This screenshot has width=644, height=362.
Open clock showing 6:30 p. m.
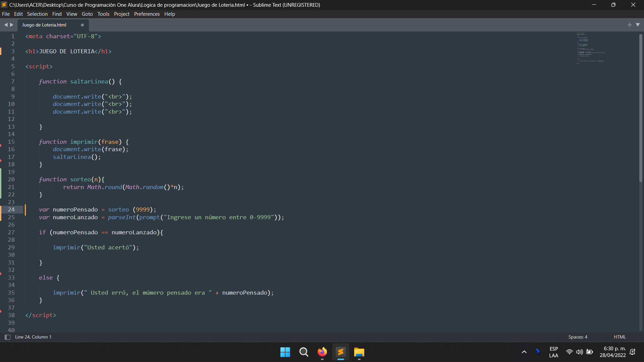pos(613,352)
